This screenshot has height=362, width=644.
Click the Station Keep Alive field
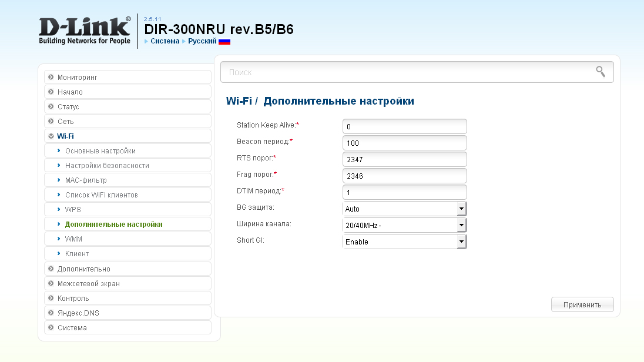pyautogui.click(x=404, y=126)
